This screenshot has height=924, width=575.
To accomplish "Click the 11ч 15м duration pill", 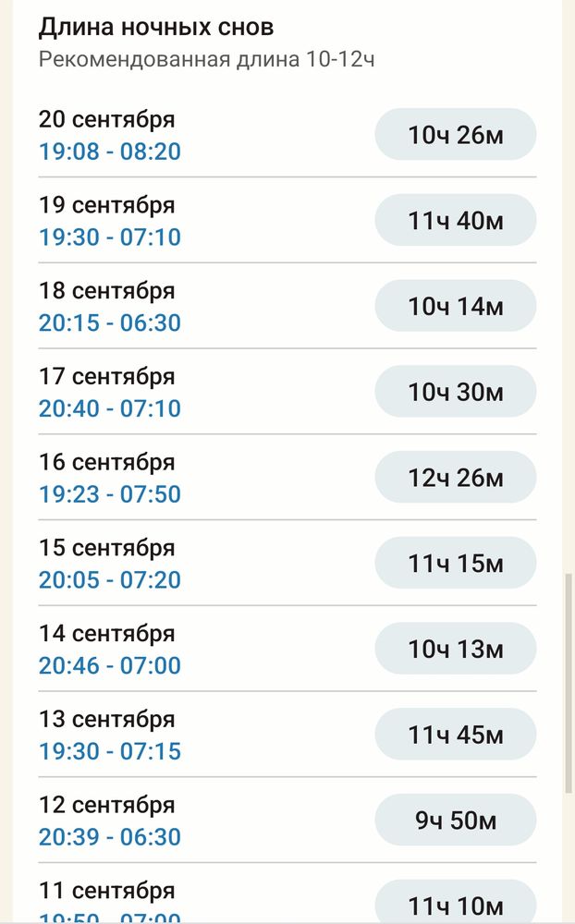I will (455, 563).
